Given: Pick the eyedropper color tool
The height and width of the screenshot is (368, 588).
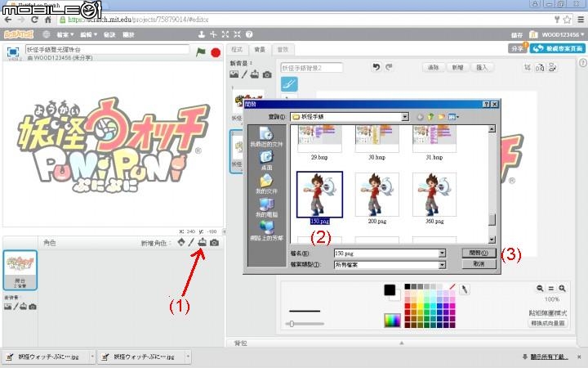Looking at the screenshot, I should click(x=464, y=289).
